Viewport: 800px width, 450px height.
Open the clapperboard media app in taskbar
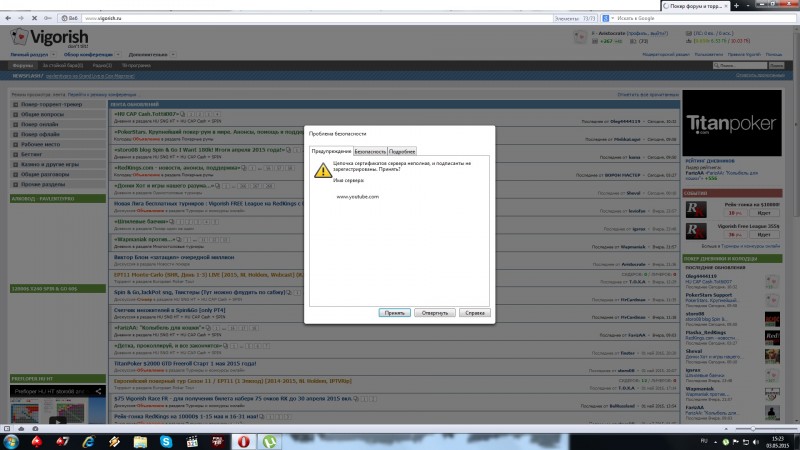click(x=192, y=442)
